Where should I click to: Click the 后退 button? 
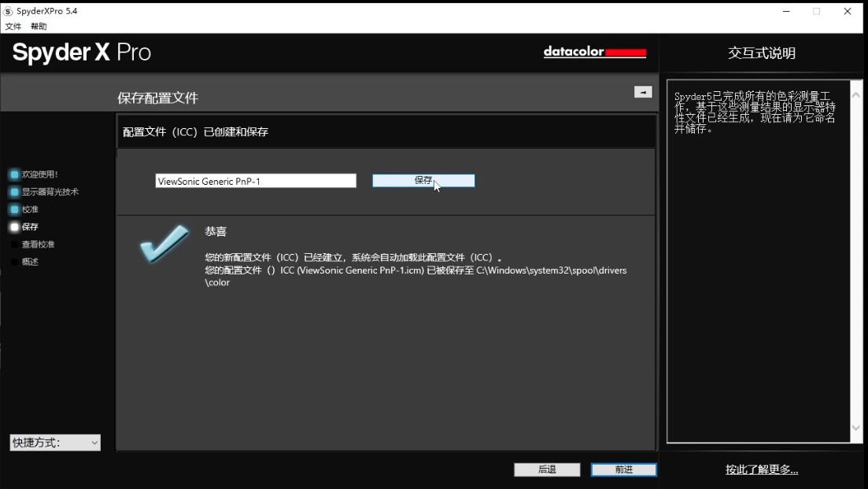(x=547, y=469)
